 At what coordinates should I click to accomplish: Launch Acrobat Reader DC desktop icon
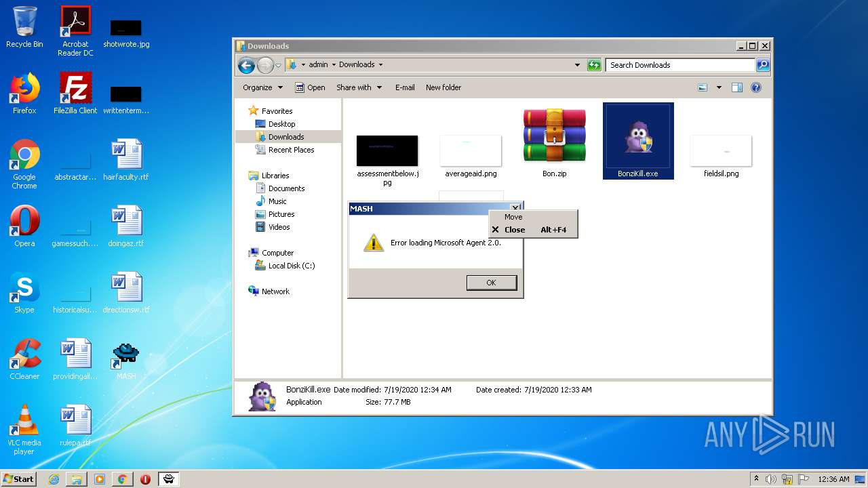click(75, 31)
